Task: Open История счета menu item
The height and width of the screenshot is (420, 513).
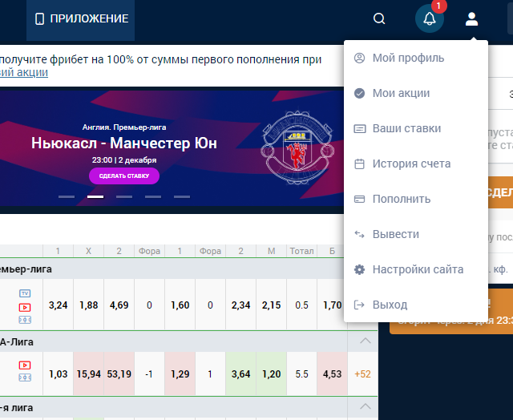Action: tap(416, 164)
